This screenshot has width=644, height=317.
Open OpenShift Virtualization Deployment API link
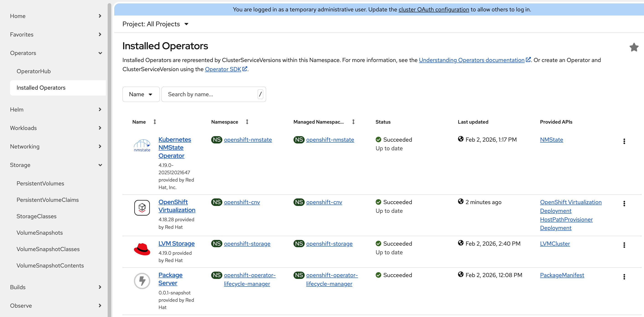point(571,206)
